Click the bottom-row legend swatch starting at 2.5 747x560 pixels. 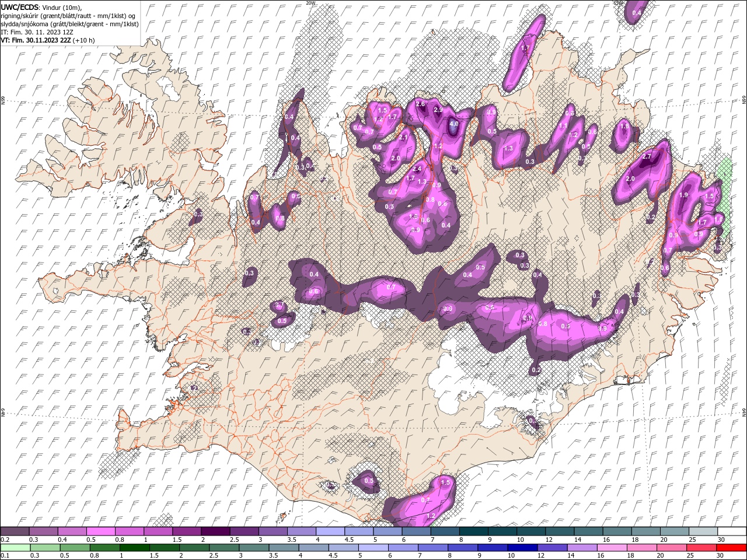pyautogui.click(x=224, y=548)
